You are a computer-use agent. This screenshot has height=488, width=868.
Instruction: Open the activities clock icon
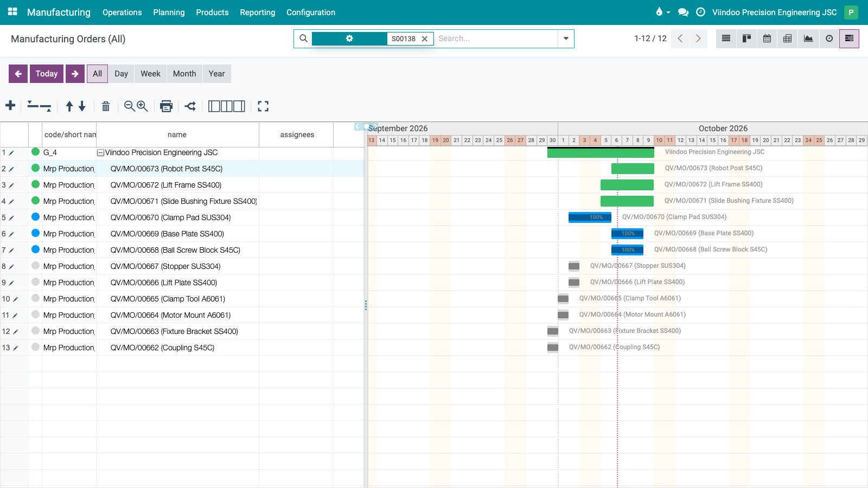point(700,12)
